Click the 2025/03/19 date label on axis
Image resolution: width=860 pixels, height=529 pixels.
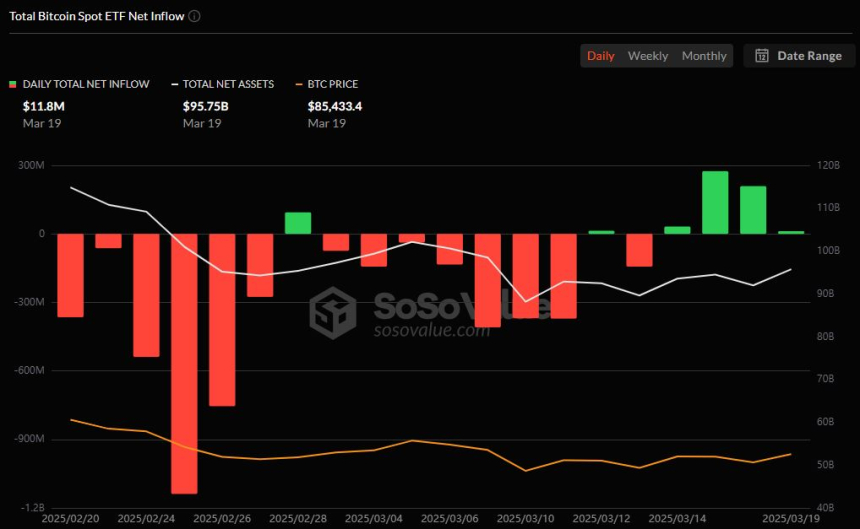point(790,519)
